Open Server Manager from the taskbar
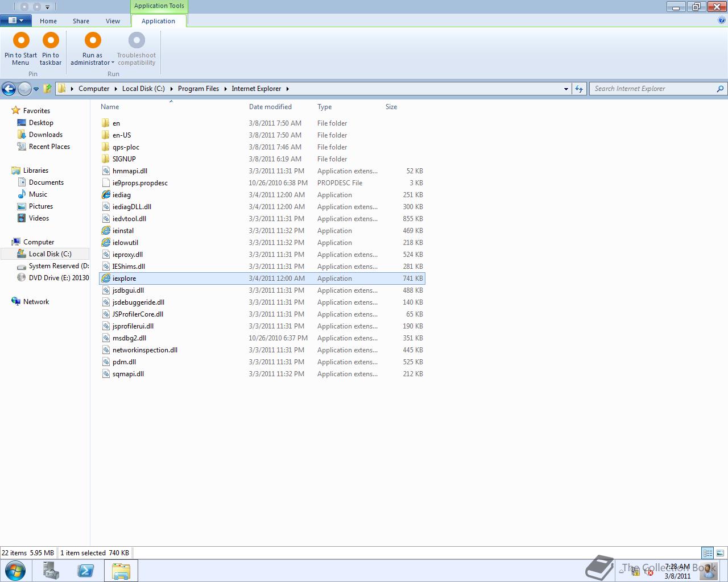This screenshot has height=582, width=728. (x=51, y=571)
